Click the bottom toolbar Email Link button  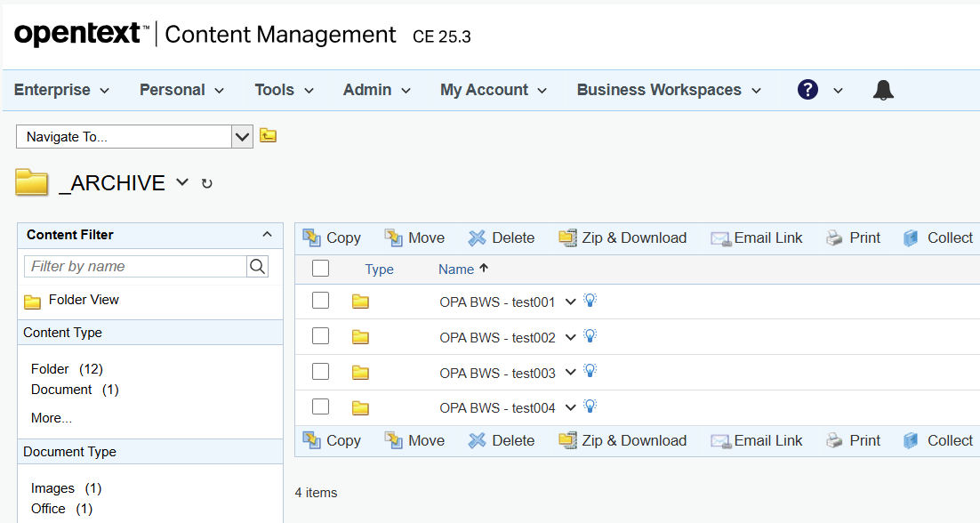(756, 440)
